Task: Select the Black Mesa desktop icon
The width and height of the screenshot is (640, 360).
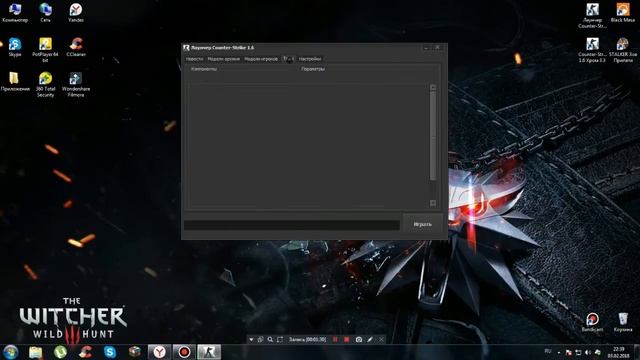Action: (623, 13)
